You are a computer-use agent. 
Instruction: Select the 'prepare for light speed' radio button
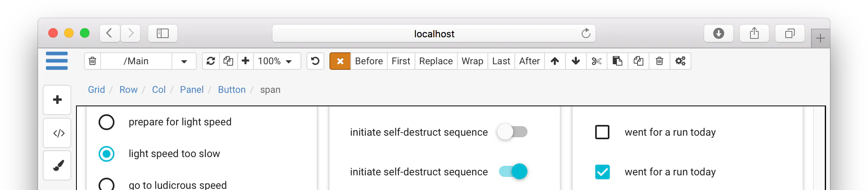coord(107,122)
